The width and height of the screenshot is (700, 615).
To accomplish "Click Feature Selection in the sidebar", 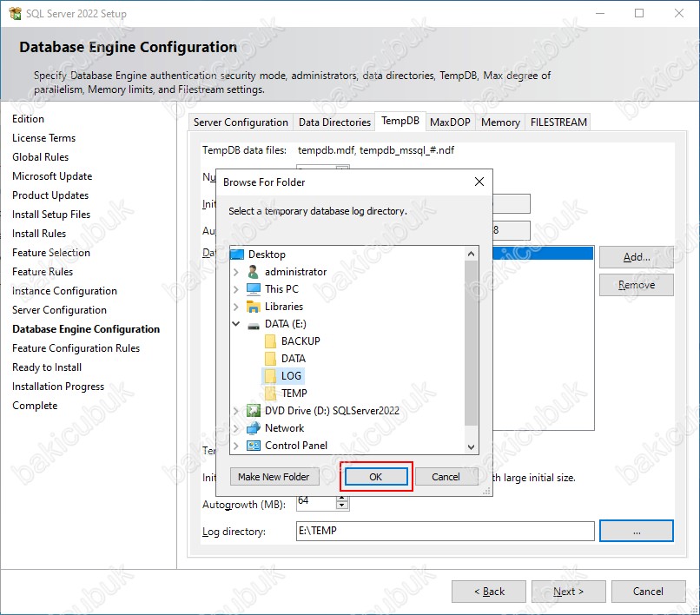I will point(51,253).
